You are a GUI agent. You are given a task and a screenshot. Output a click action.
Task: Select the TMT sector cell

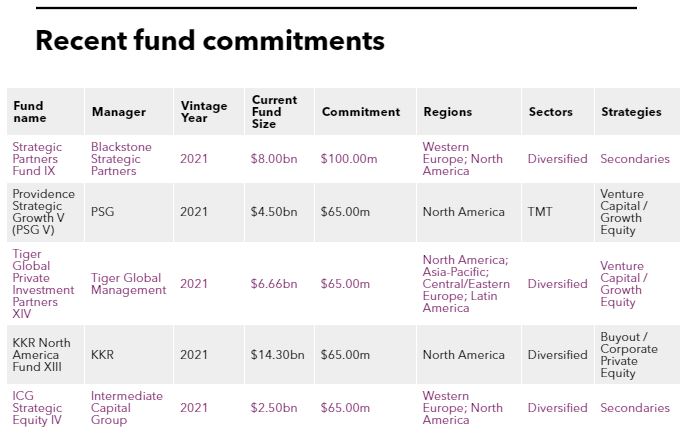pos(540,212)
